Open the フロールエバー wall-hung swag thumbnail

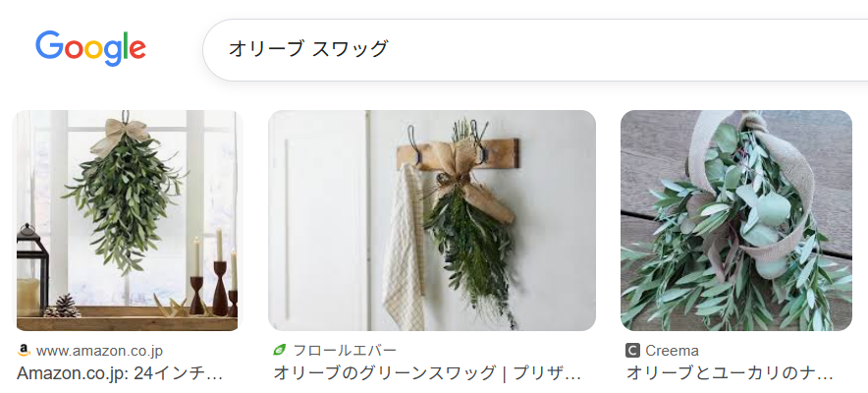click(x=432, y=220)
